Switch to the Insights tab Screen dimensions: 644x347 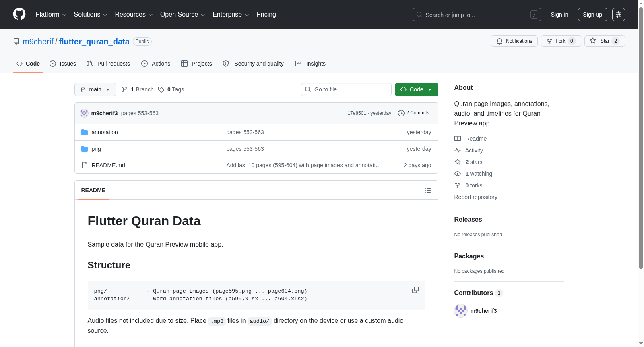(x=310, y=64)
